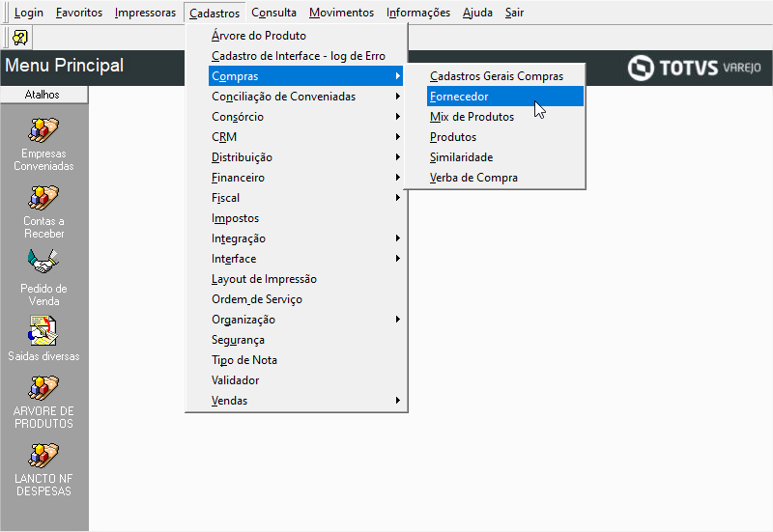Choose Mix de Produtos from submenu
This screenshot has width=773, height=532.
click(x=472, y=117)
